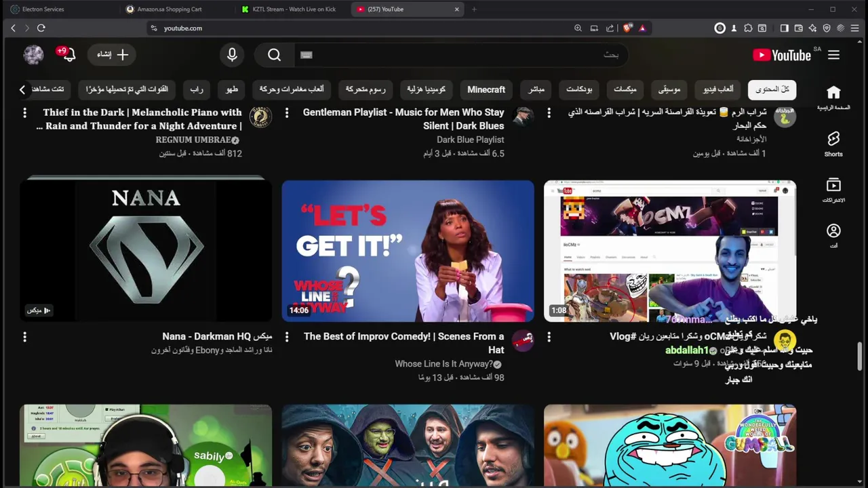The width and height of the screenshot is (868, 488).
Task: Open The Best of Improv Comedy title
Action: (404, 343)
